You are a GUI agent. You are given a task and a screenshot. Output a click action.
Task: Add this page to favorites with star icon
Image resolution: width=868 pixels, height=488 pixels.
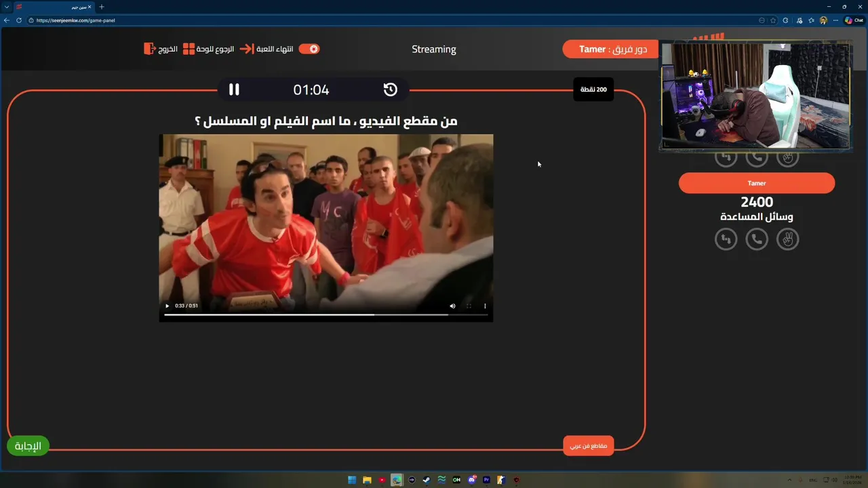tap(773, 20)
